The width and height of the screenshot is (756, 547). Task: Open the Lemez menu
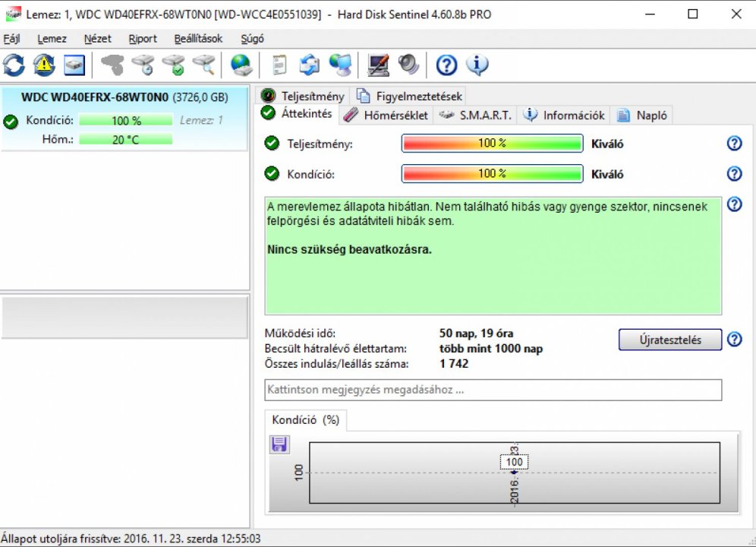[52, 39]
